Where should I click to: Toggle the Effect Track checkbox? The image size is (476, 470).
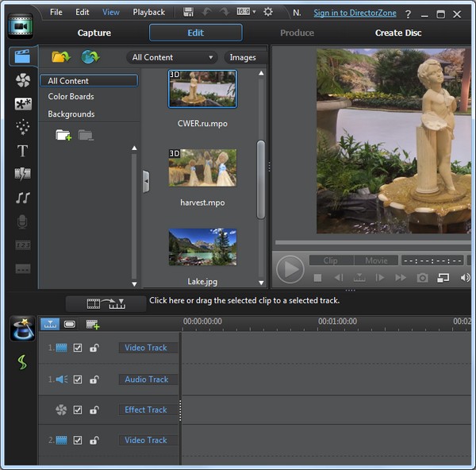(x=78, y=410)
